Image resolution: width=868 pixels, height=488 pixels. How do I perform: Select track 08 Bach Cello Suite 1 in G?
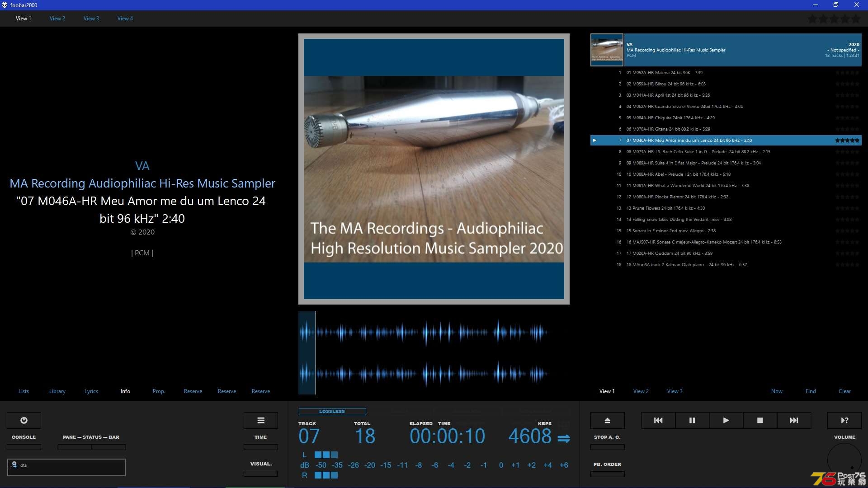[726, 152]
